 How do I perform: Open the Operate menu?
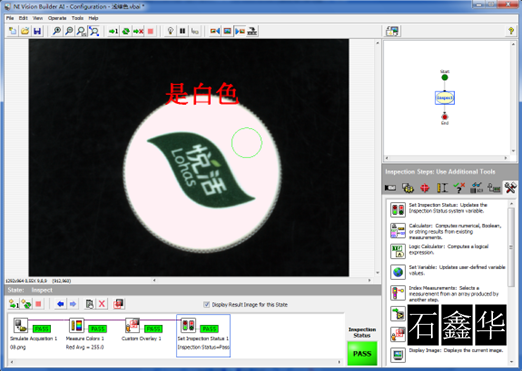(57, 18)
